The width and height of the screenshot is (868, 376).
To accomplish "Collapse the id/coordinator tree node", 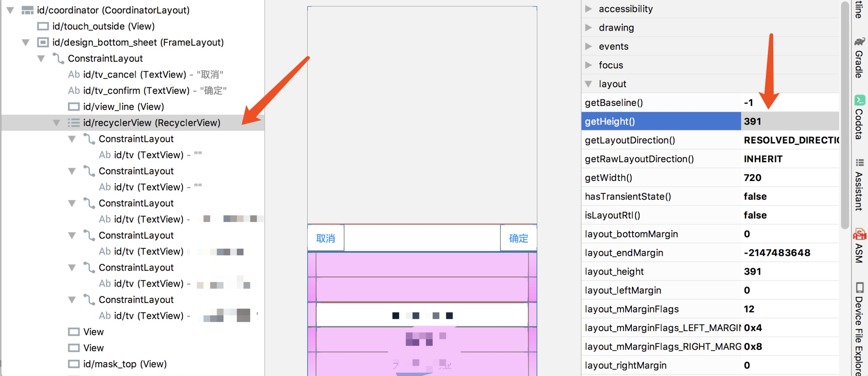I will 10,10.
